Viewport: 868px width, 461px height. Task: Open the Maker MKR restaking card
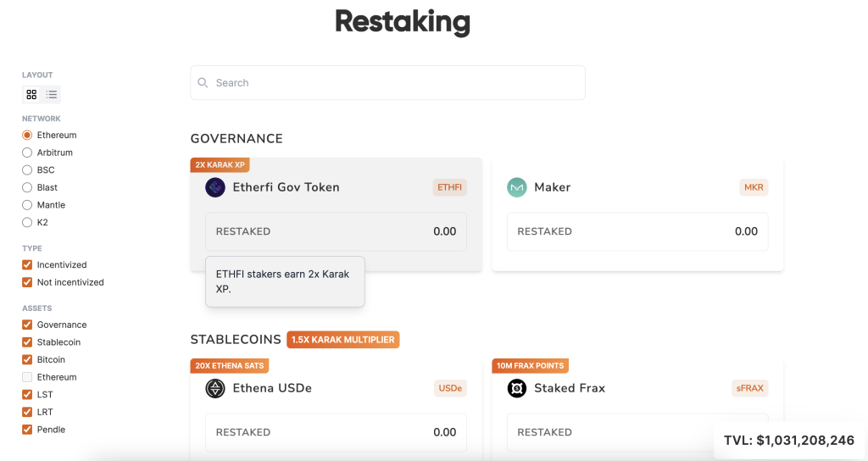(637, 215)
